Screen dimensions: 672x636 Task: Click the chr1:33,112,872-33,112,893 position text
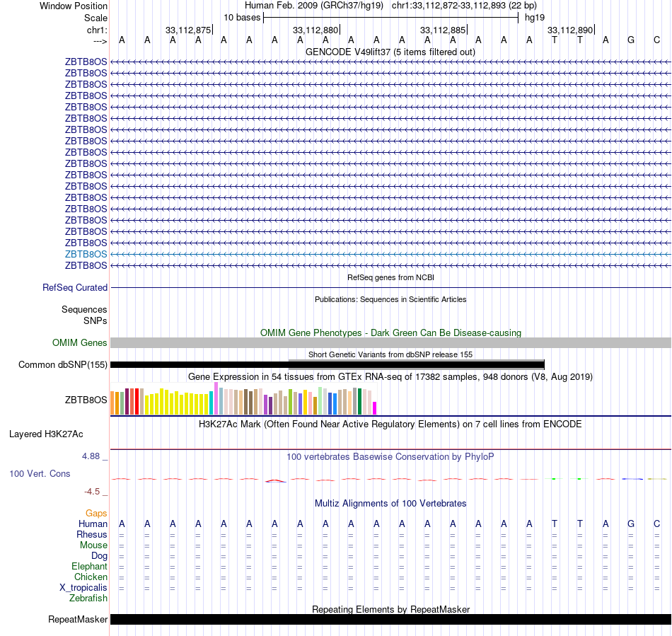click(464, 6)
